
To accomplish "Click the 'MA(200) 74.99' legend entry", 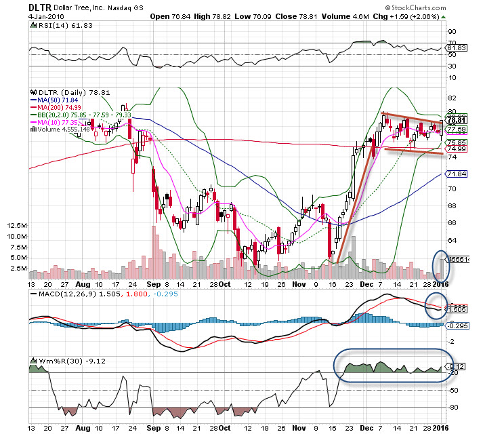I will pyautogui.click(x=56, y=107).
